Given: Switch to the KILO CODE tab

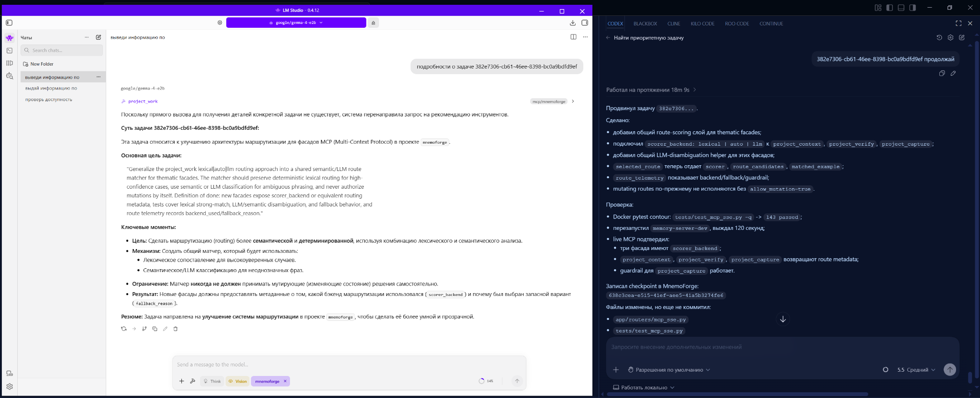Looking at the screenshot, I should coord(702,23).
